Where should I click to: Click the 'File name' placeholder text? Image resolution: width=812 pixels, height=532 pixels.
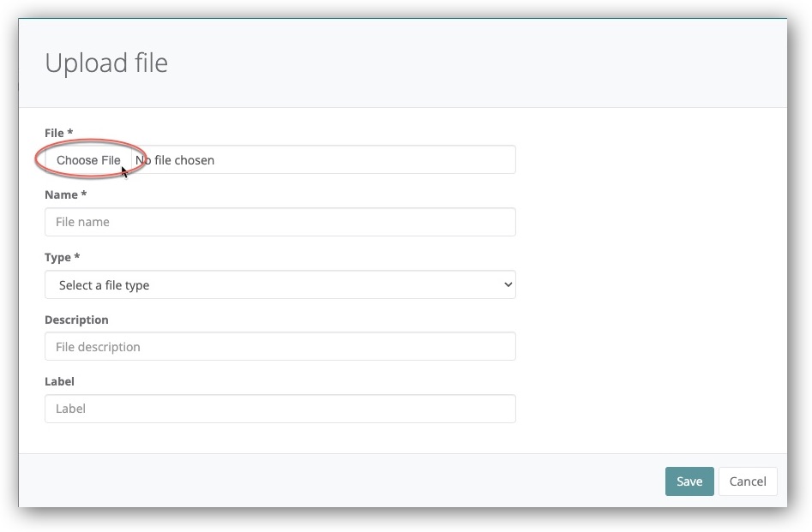point(82,222)
